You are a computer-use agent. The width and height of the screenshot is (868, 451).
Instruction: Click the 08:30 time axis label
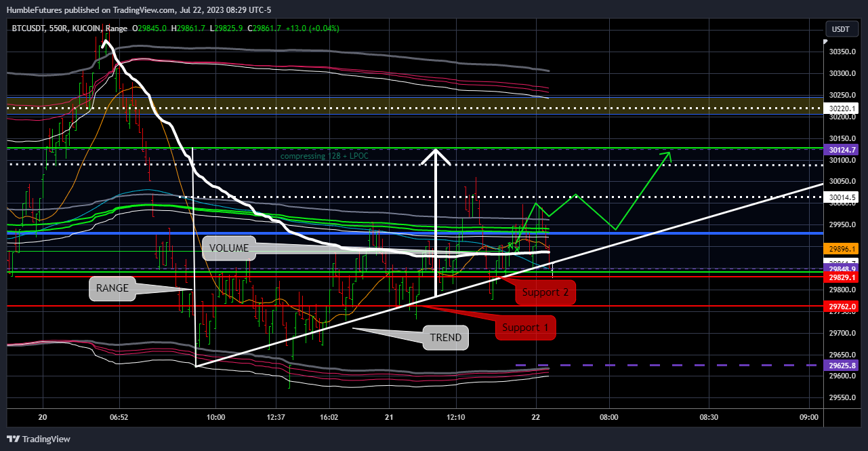[x=709, y=418]
